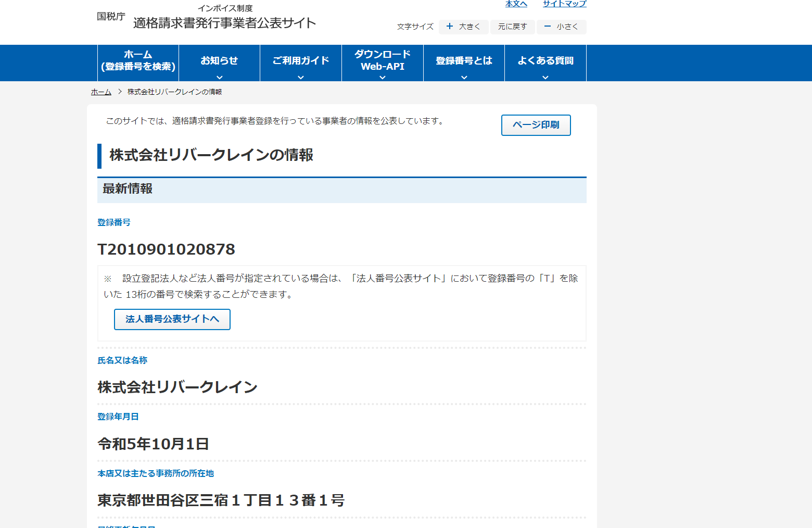Expand the ご利用ガイド menu chevron
Screen dimensions: 812x528
tap(301, 77)
